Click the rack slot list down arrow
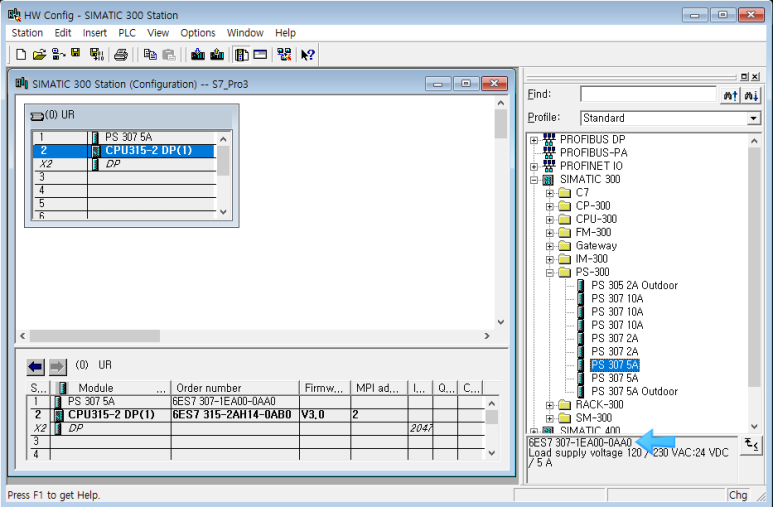 tap(223, 212)
